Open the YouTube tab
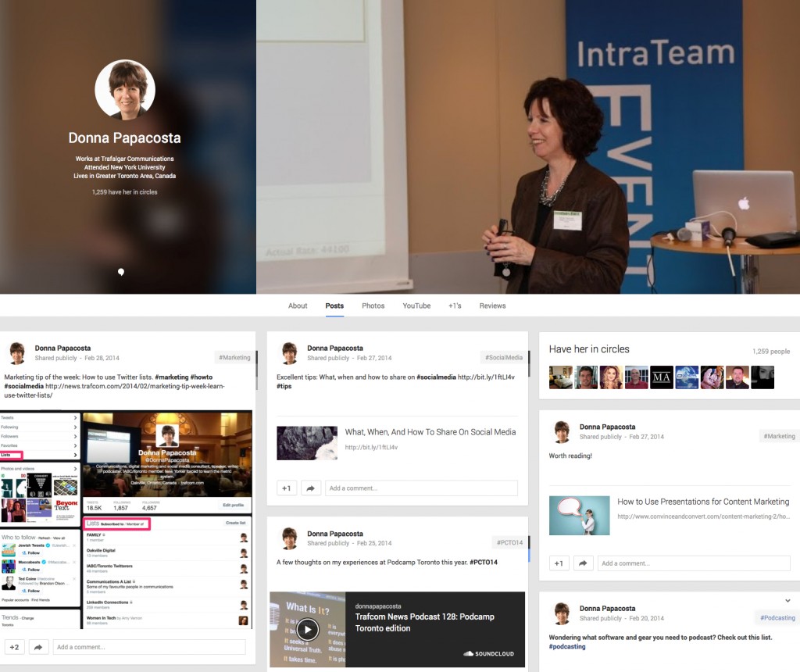 click(416, 306)
